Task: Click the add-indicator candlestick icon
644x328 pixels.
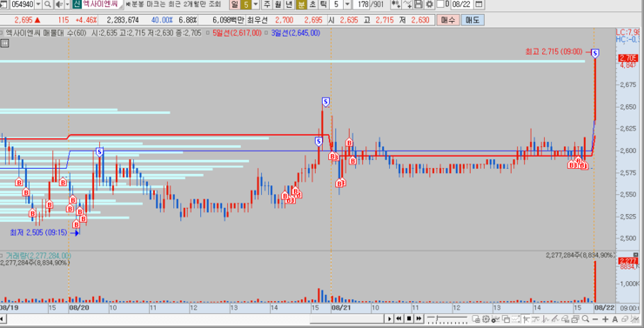Action: [396, 4]
